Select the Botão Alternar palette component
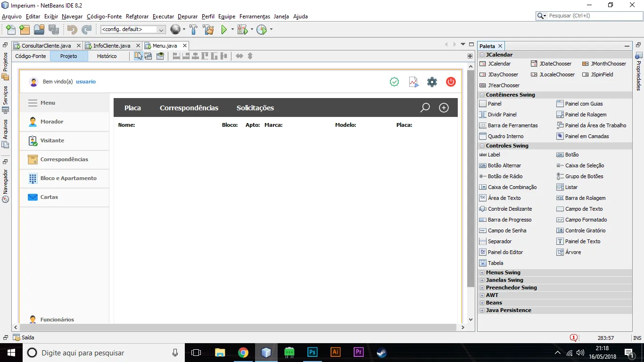 coord(500,165)
